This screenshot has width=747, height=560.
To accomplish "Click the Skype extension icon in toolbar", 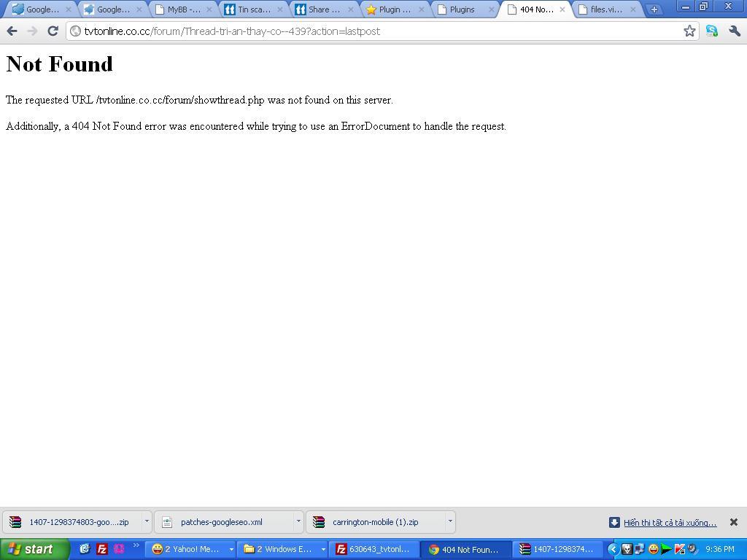I will (711, 31).
